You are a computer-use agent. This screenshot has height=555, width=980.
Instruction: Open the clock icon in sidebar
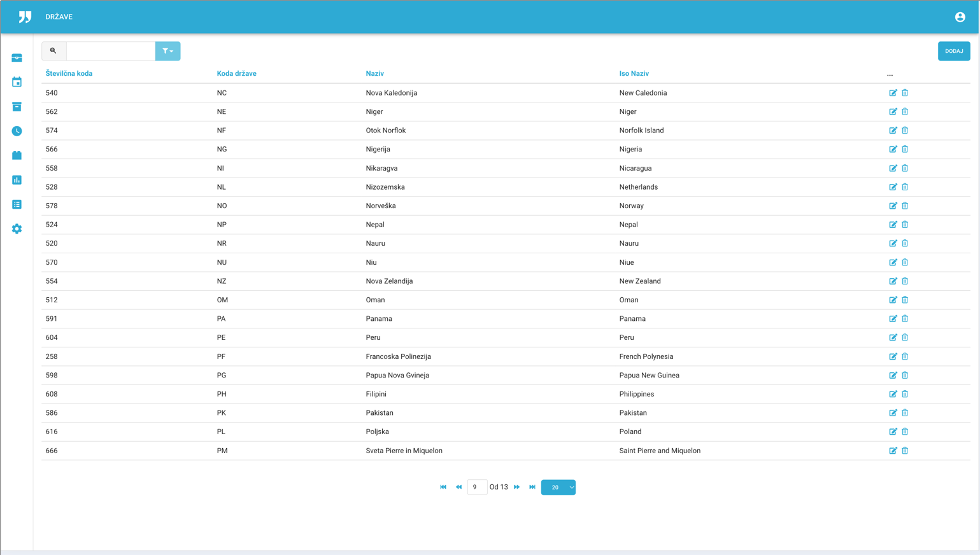(17, 131)
